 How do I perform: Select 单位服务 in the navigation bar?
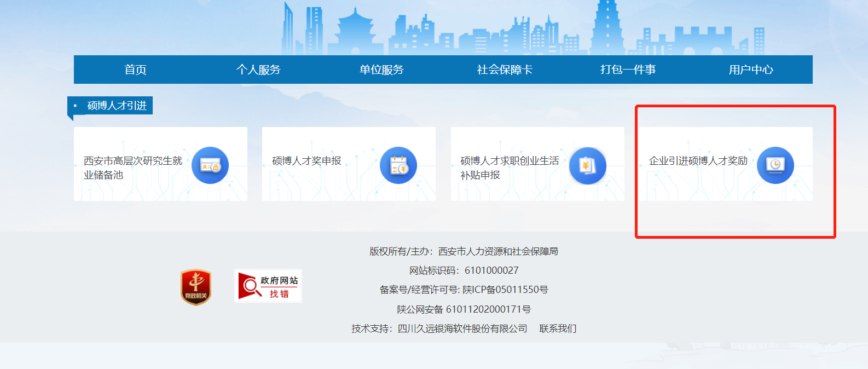click(381, 70)
